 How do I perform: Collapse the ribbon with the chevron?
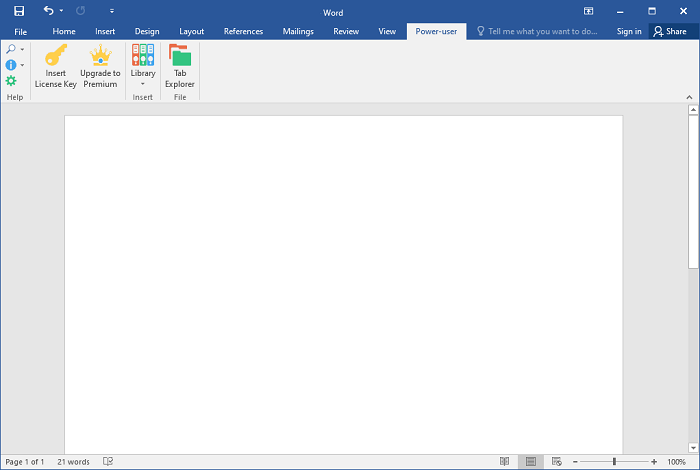[x=689, y=97]
